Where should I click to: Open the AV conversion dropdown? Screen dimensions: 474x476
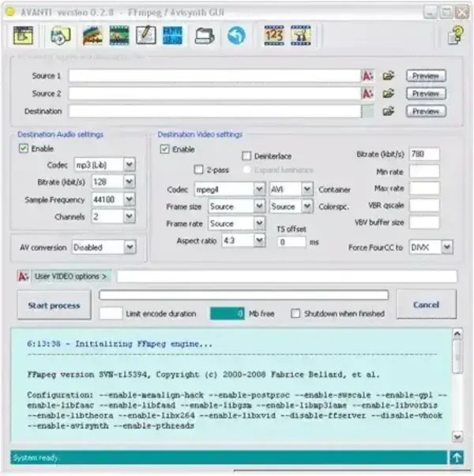pos(130,247)
